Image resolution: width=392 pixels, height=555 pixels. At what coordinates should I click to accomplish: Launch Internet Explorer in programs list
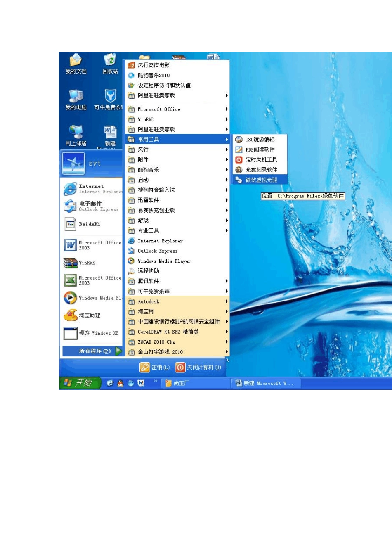tap(177, 241)
